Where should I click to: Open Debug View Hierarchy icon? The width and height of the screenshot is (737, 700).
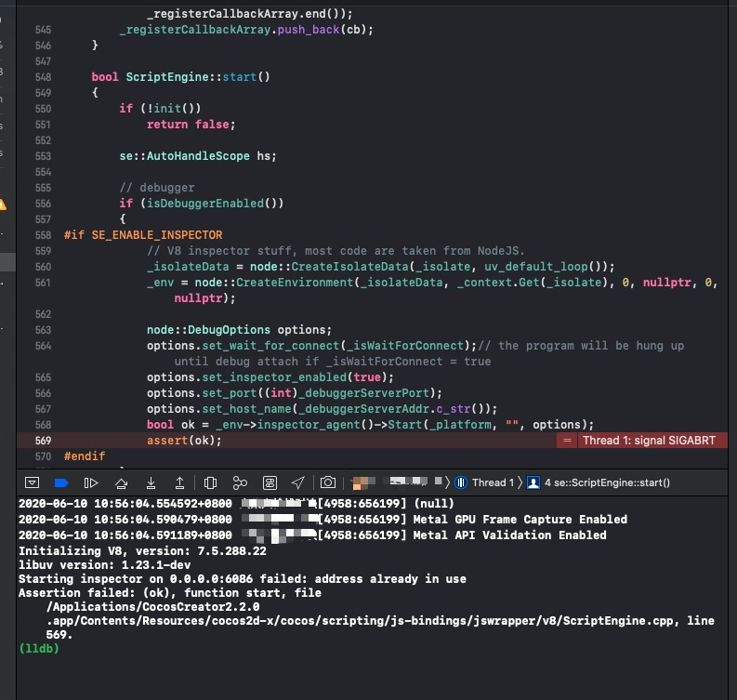pyautogui.click(x=211, y=482)
